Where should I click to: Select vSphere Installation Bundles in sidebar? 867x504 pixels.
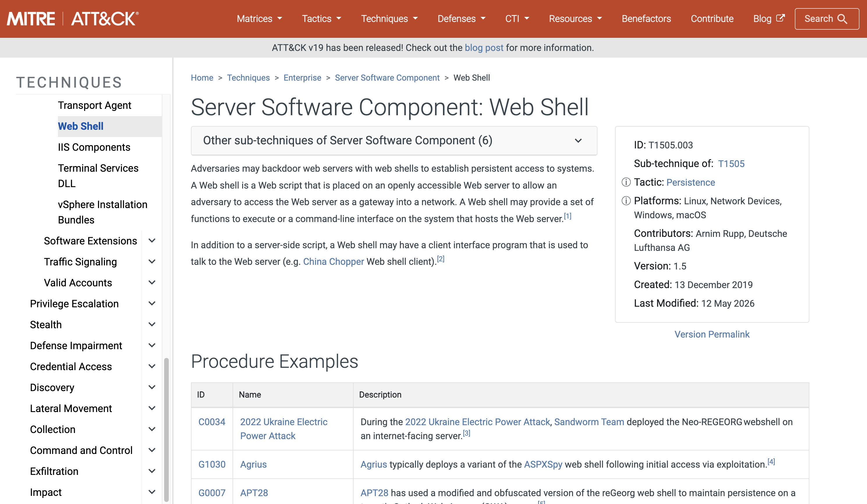click(x=102, y=212)
